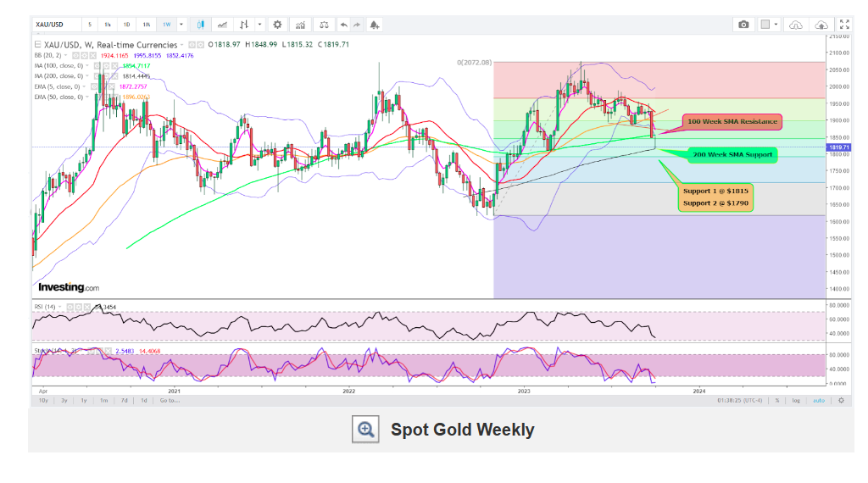This screenshot has height=483, width=868.
Task: Add a price alert bell
Action: pos(375,25)
